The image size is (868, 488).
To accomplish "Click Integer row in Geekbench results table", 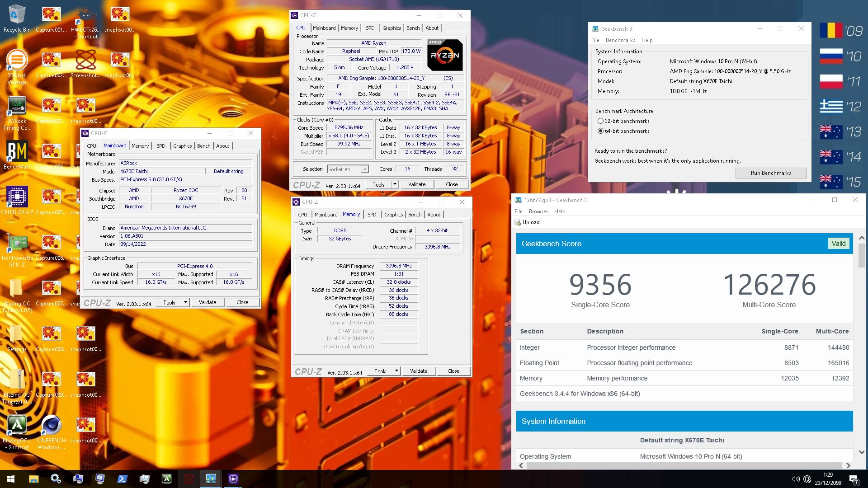I will (684, 347).
